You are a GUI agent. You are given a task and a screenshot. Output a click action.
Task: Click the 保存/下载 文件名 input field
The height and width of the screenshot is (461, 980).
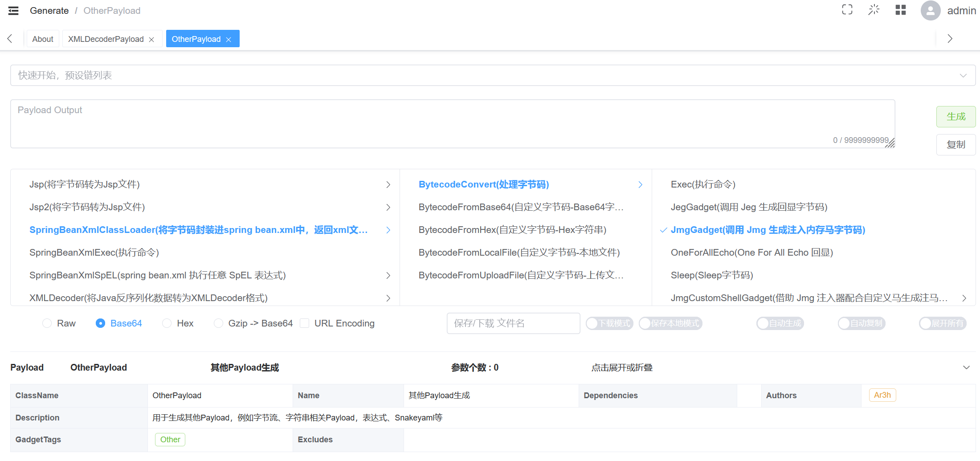[x=513, y=323]
